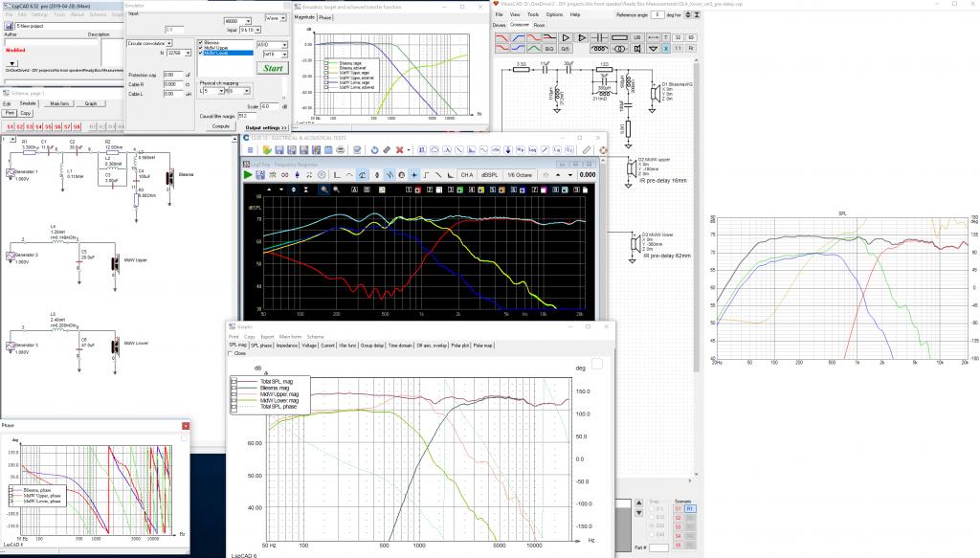The image size is (980, 558).
Task: Add a resistor component in VituixCAD
Action: (619, 37)
